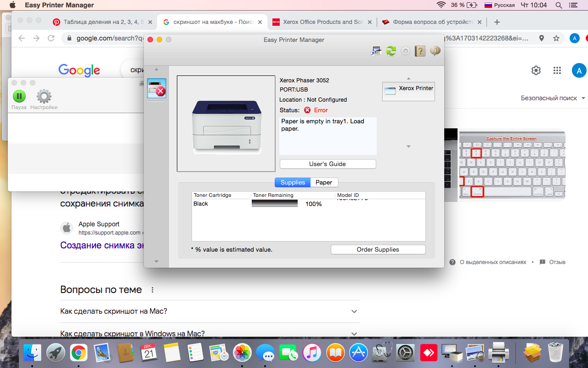
Task: Launch Launchpad rocket icon in Dock
Action: (x=56, y=353)
